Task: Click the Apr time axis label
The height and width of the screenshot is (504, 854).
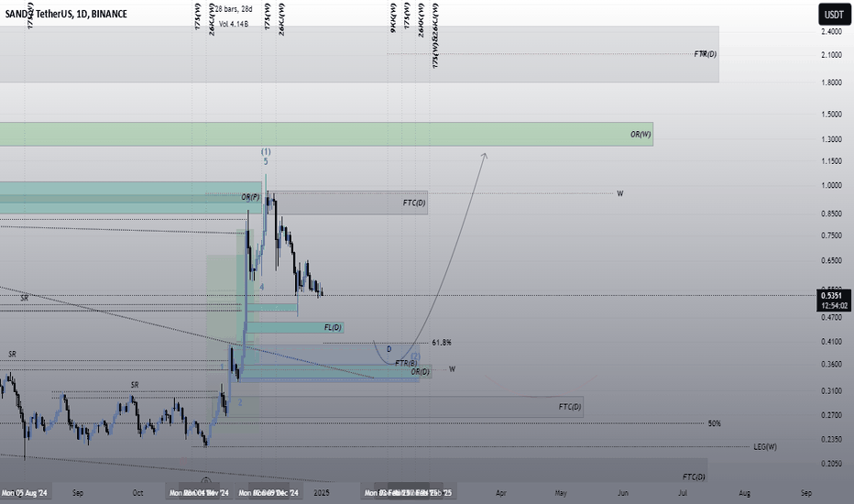Action: tap(501, 493)
